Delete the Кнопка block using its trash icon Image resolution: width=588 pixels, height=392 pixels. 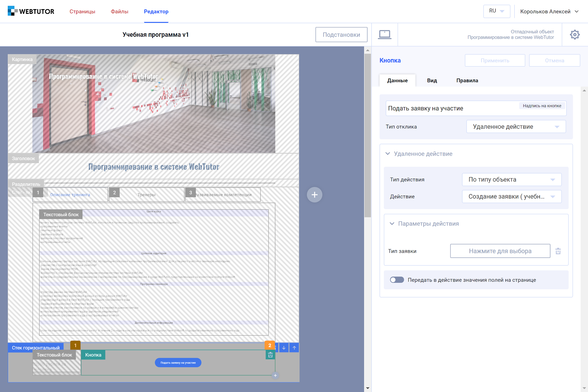(x=270, y=355)
